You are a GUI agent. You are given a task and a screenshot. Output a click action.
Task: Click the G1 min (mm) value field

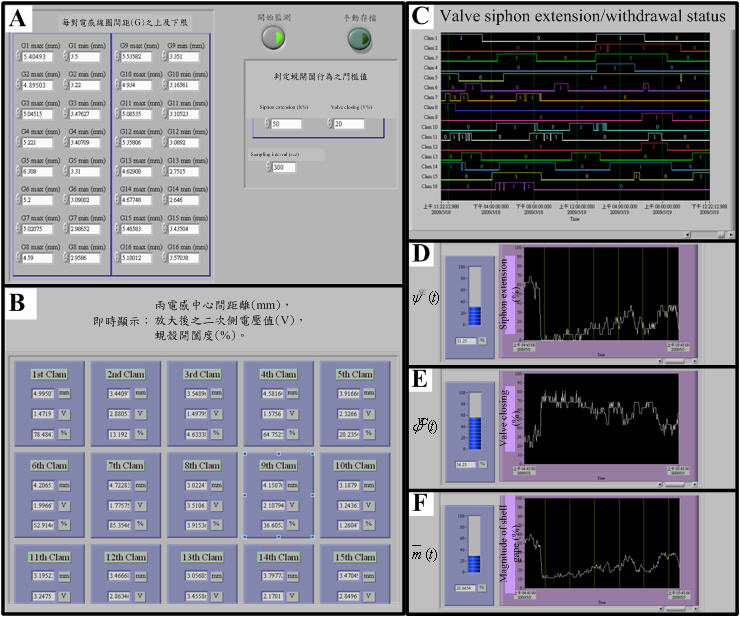tap(85, 57)
